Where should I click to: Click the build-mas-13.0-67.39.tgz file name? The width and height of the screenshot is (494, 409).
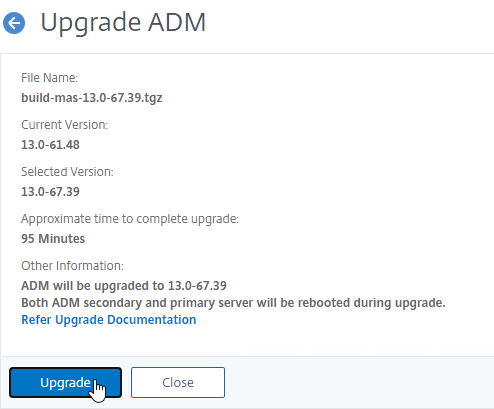(x=92, y=98)
